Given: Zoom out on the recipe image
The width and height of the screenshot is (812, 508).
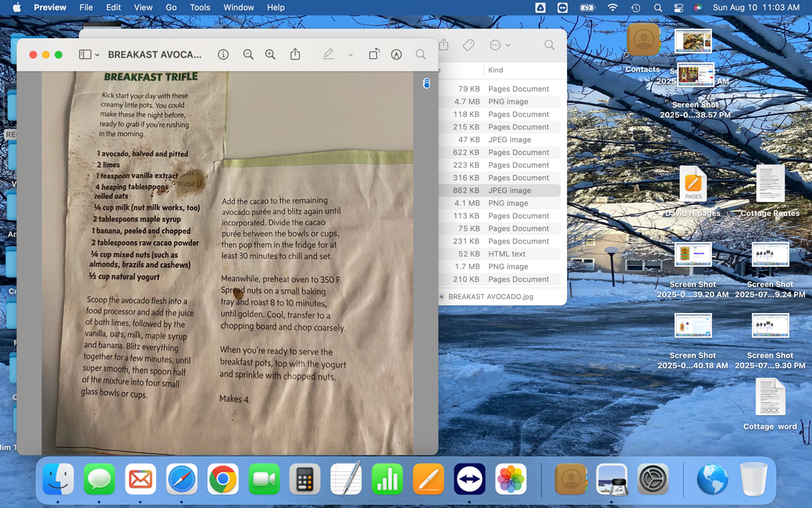Looking at the screenshot, I should tap(248, 55).
